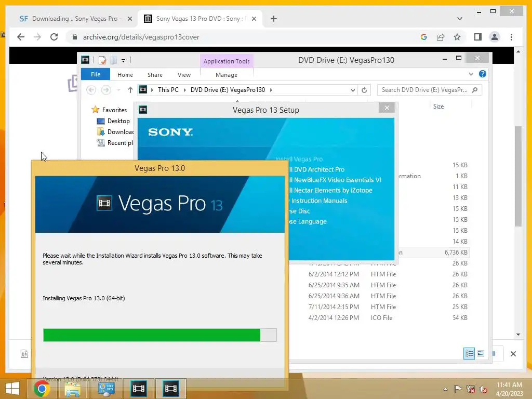The width and height of the screenshot is (532, 399).
Task: Close the Downloading Sony Vegas Pro tab
Action: (x=129, y=19)
